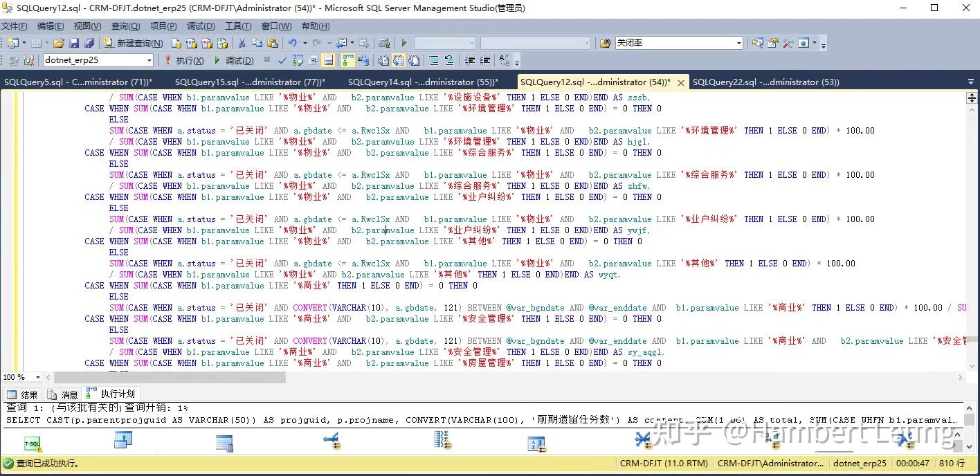Toggle Include Actual Execution Plan
The height and width of the screenshot is (476, 980).
347,60
